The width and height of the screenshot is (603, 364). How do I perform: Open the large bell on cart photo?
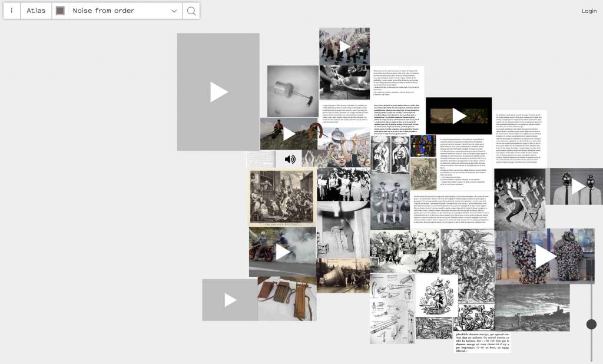[343, 276]
